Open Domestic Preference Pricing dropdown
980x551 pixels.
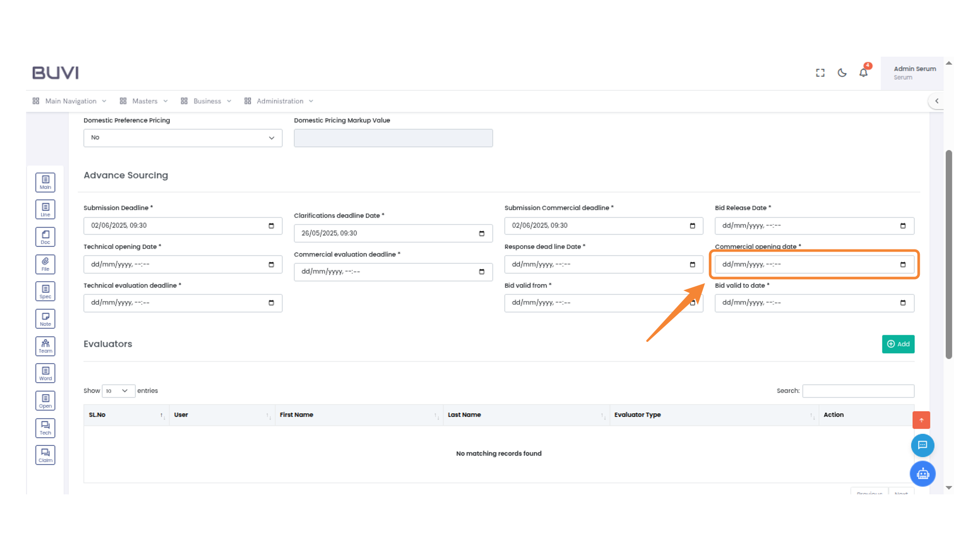click(x=183, y=138)
